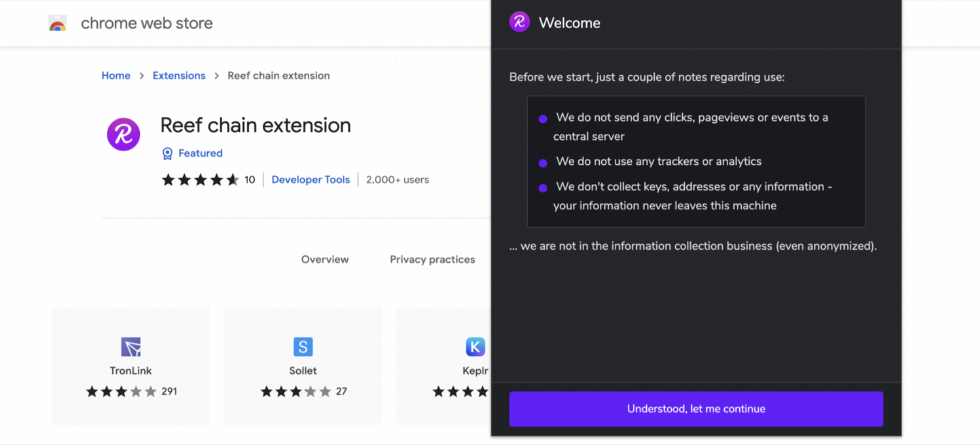Click the Keplr name label
The height and width of the screenshot is (445, 980).
pos(475,371)
